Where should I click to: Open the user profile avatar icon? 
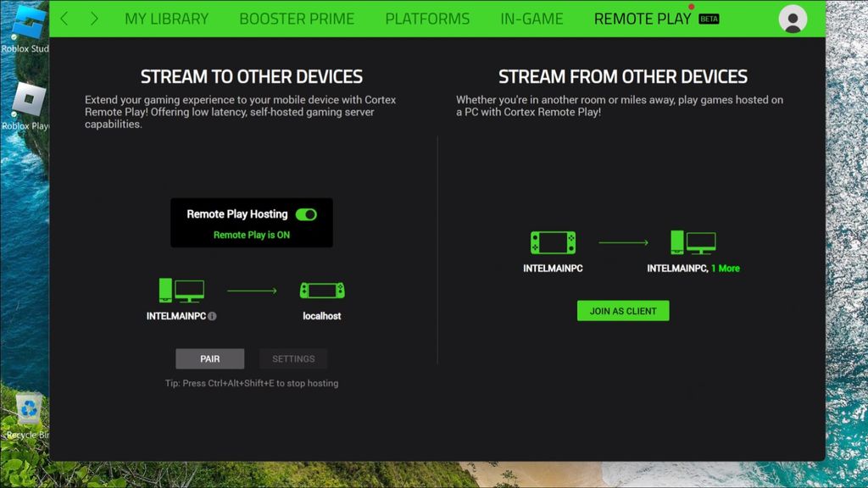[793, 18]
